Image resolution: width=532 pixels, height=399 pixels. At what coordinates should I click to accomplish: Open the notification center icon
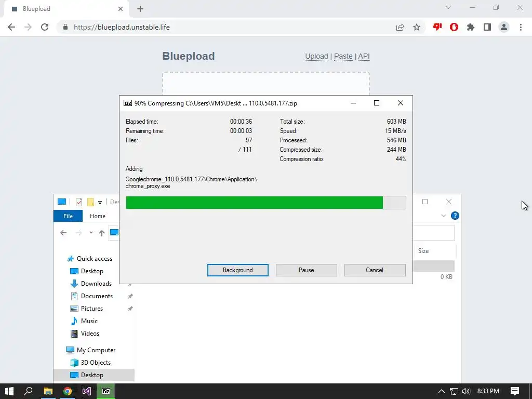pyautogui.click(x=515, y=391)
